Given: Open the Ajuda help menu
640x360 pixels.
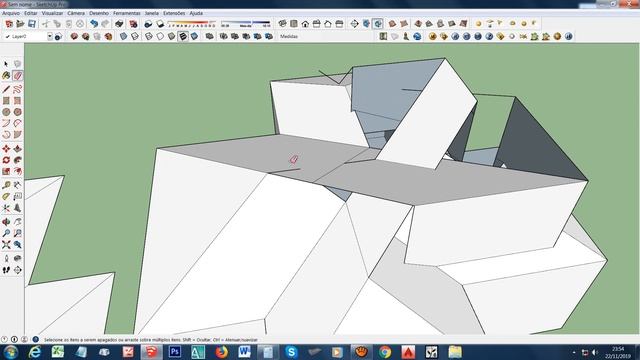Looking at the screenshot, I should pyautogui.click(x=196, y=13).
